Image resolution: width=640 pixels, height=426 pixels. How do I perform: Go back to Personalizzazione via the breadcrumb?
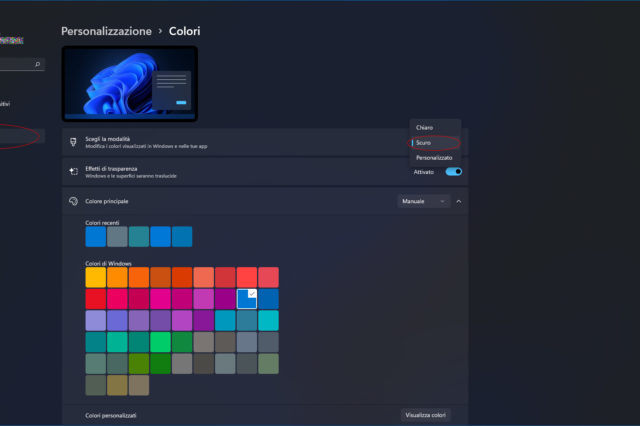click(106, 31)
